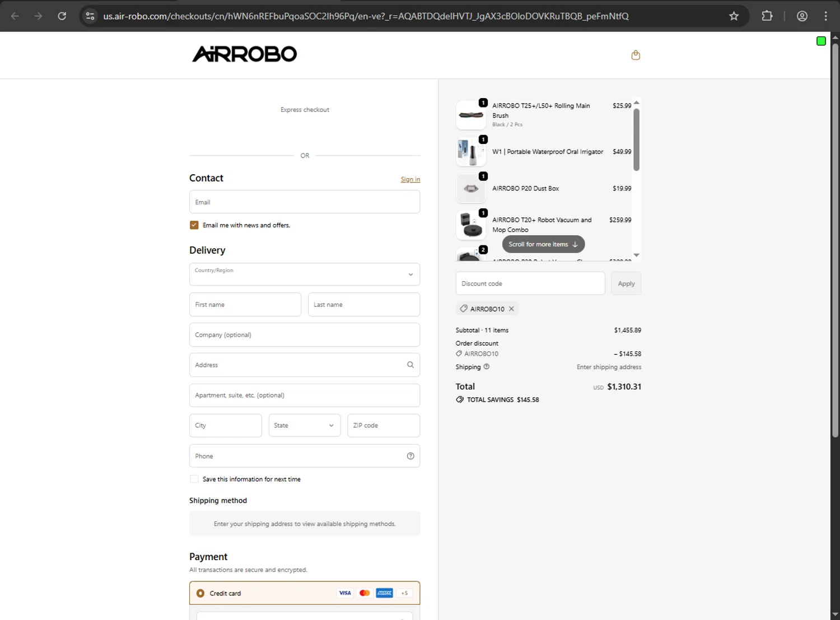Click the items list scroll up arrow

pyautogui.click(x=636, y=102)
